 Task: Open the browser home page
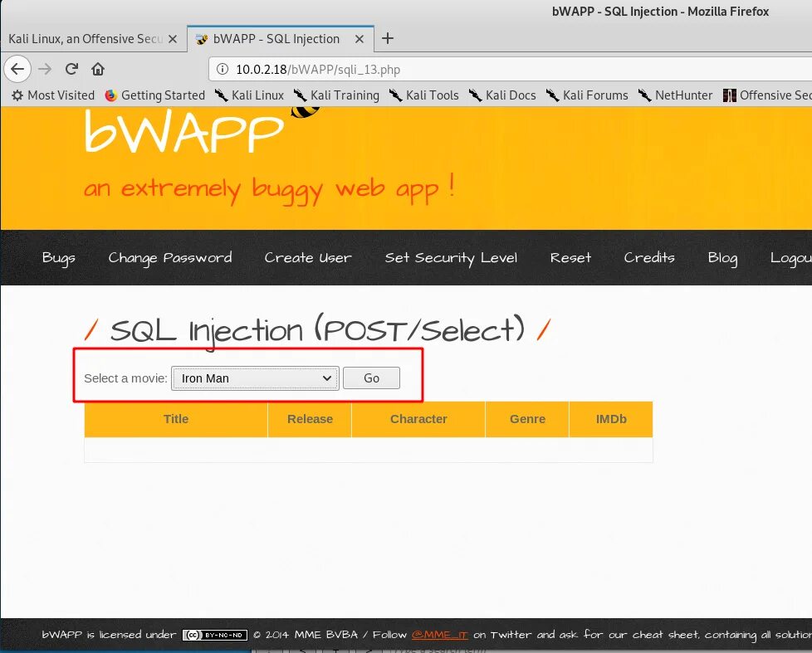click(x=98, y=69)
